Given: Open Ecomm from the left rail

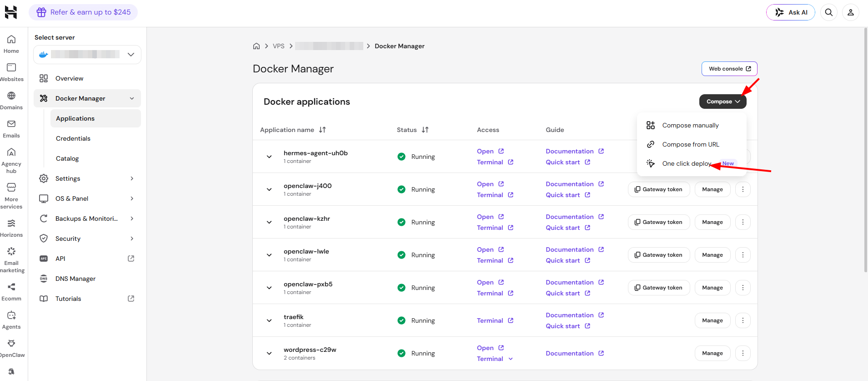Looking at the screenshot, I should pyautogui.click(x=11, y=292).
